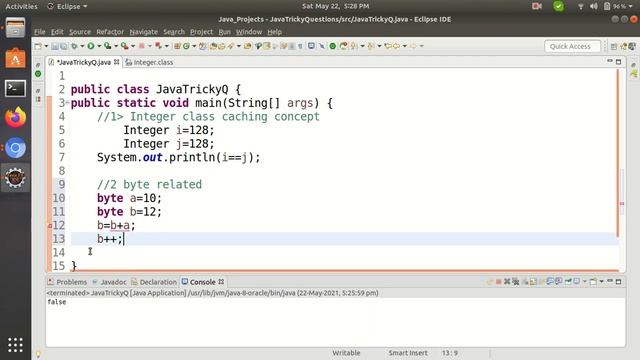
Task: Click the Remove All Terminated Launches console icon
Action: pyautogui.click(x=516, y=282)
